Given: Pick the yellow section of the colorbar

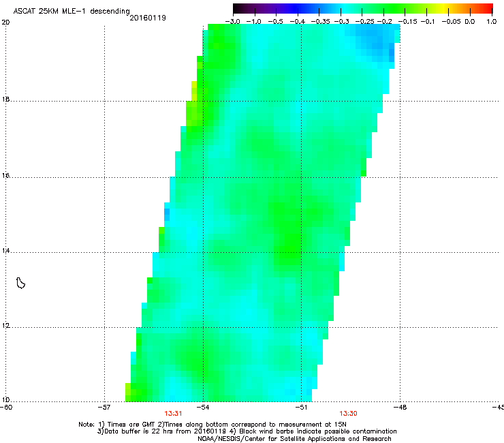Looking at the screenshot, I should pos(445,8).
